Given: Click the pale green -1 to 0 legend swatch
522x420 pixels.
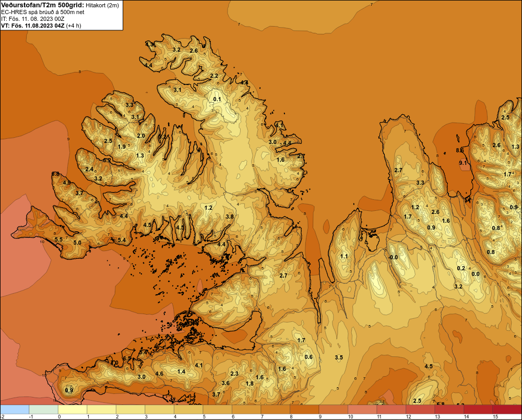Looking at the screenshot, I should (x=44, y=409).
